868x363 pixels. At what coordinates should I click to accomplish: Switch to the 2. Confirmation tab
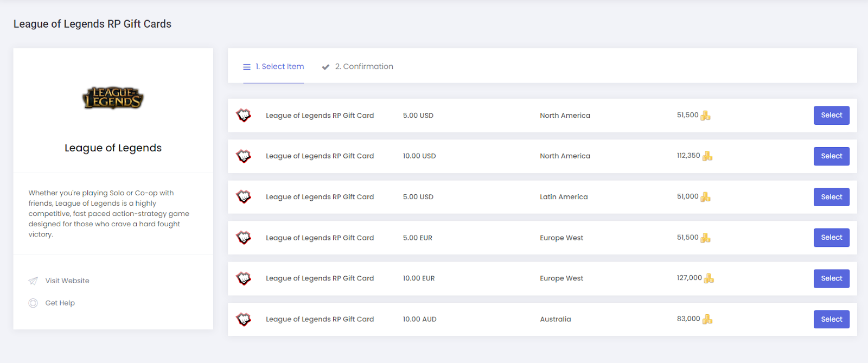click(x=358, y=67)
